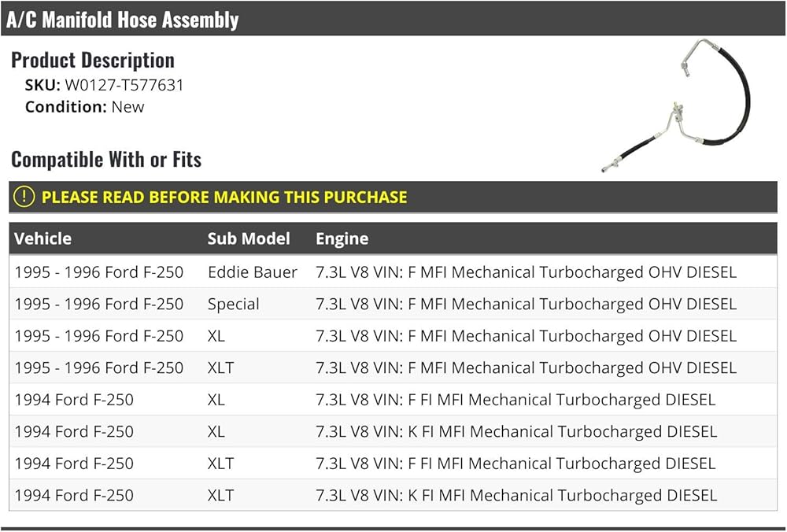Click the Condition: New text
Screen dimensions: 787x532
[85, 107]
